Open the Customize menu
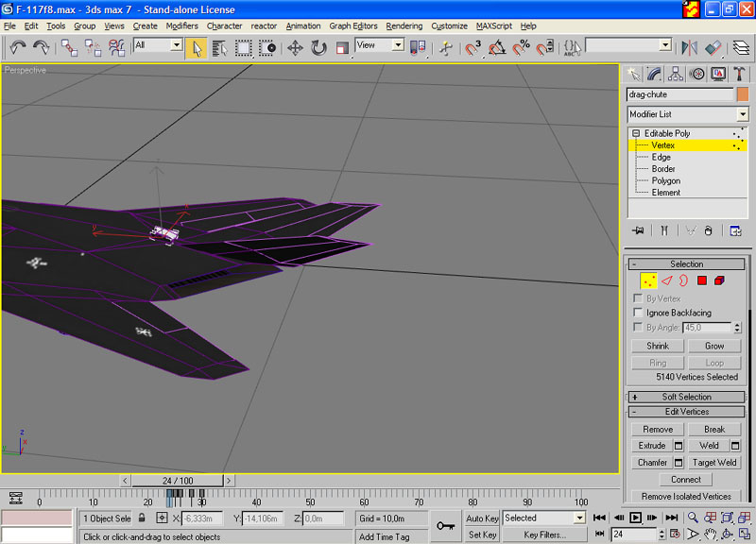Viewport: 756px width, 544px height. coord(449,26)
